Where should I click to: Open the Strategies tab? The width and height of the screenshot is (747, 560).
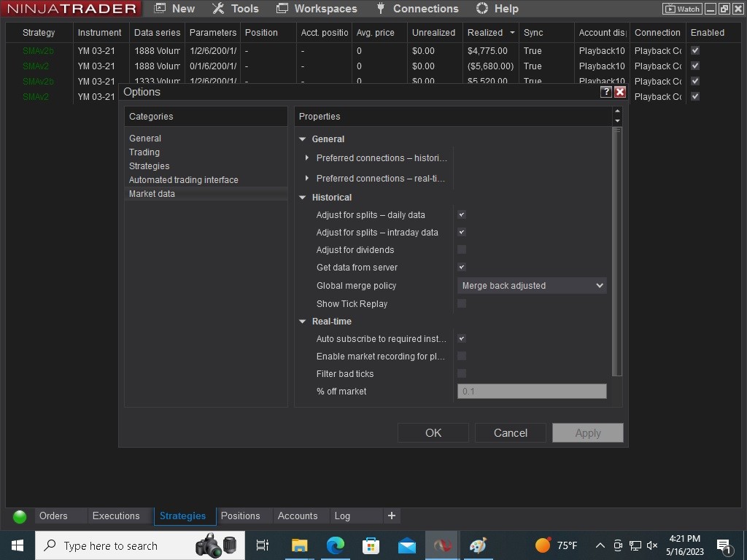click(x=183, y=516)
